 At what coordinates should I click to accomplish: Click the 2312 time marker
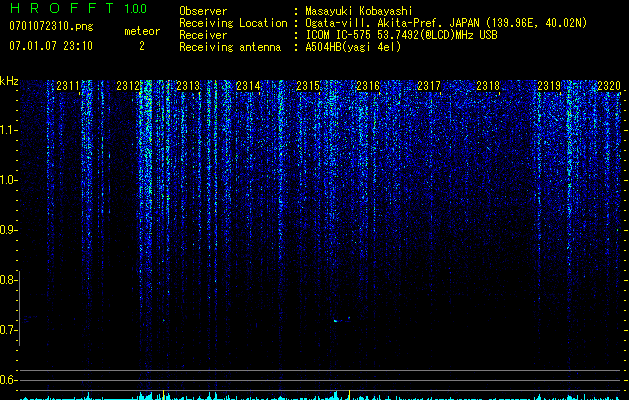tap(128, 86)
